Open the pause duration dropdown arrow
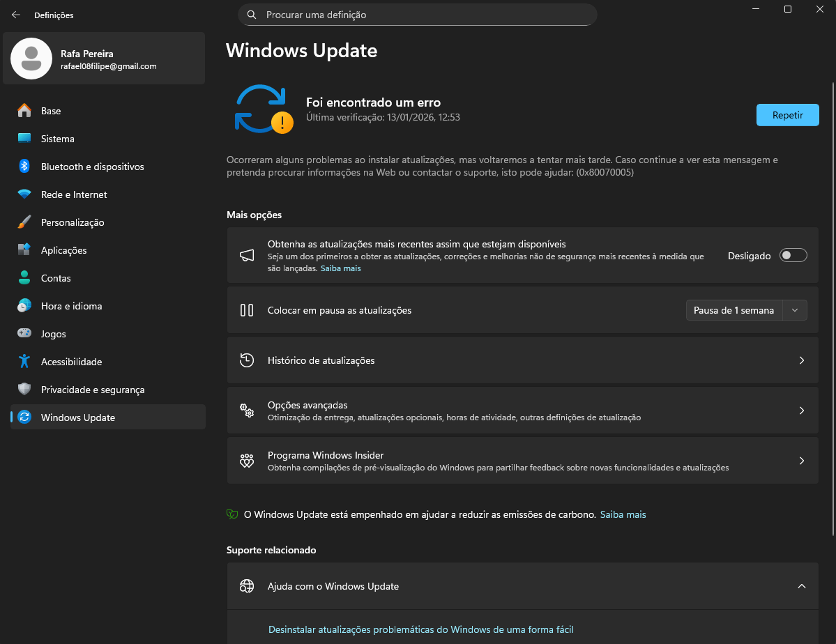 795,310
